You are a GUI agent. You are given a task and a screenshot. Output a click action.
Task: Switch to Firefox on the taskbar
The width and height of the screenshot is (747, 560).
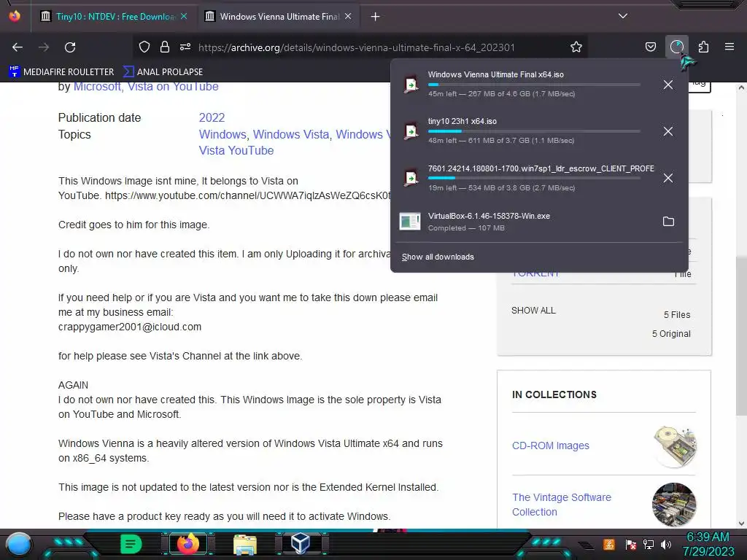click(187, 544)
